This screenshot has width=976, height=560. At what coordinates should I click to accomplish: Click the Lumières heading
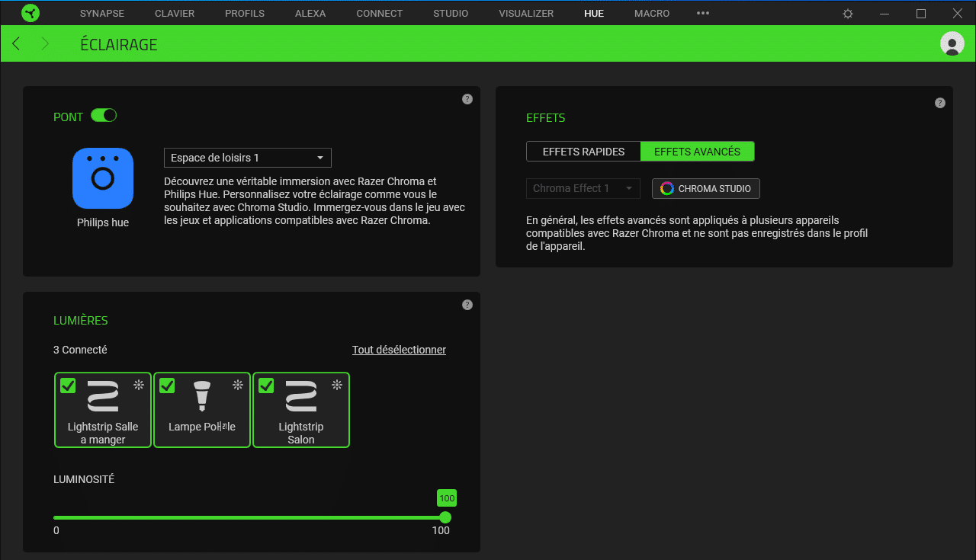pos(81,321)
